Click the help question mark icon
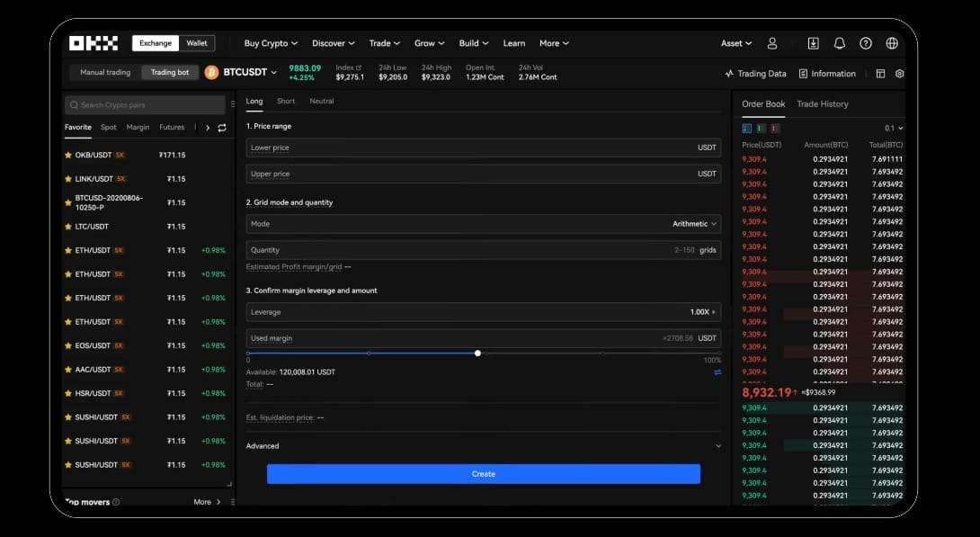The width and height of the screenshot is (980, 537). [x=865, y=42]
